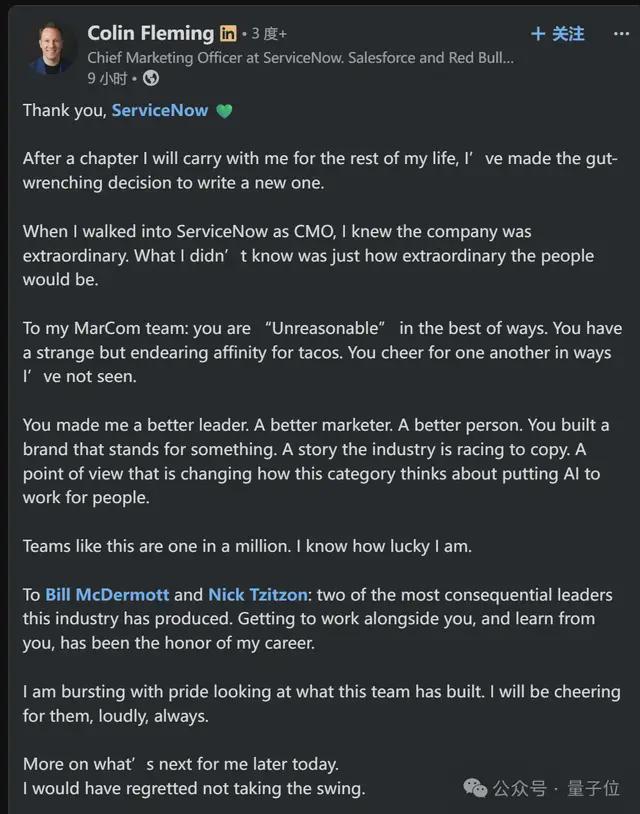Image resolution: width=640 pixels, height=814 pixels.
Task: Click the "More on what's next" line
Action: (181, 764)
